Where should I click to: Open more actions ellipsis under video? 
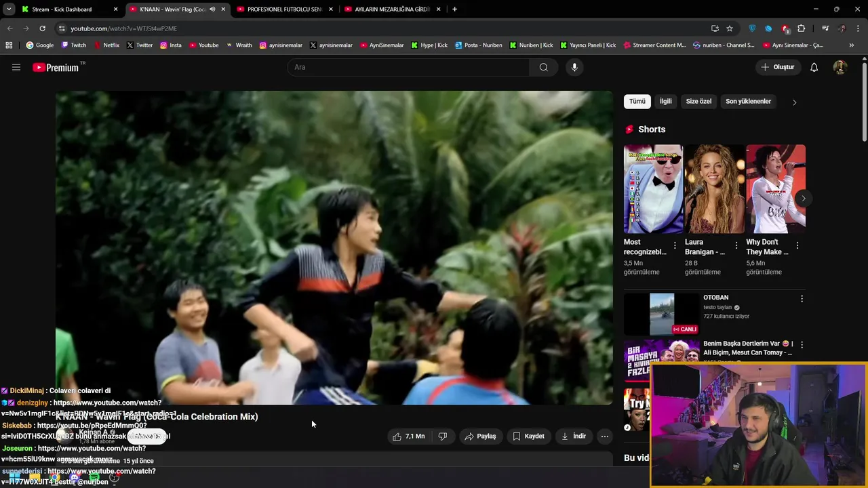click(x=605, y=436)
